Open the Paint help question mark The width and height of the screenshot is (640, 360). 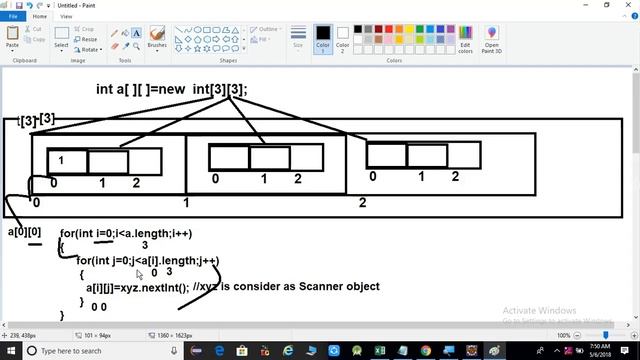tap(635, 16)
